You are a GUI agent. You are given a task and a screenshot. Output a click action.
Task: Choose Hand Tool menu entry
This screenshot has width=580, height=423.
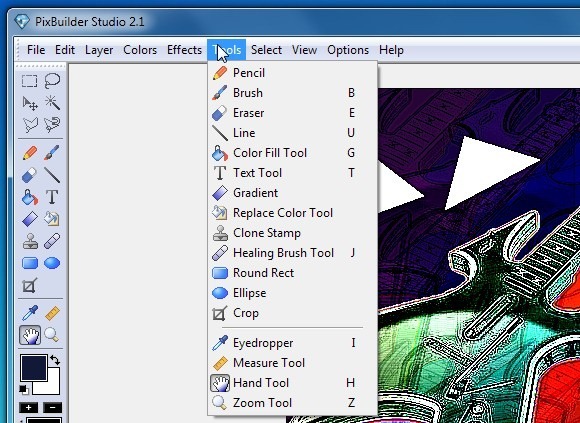click(293, 383)
